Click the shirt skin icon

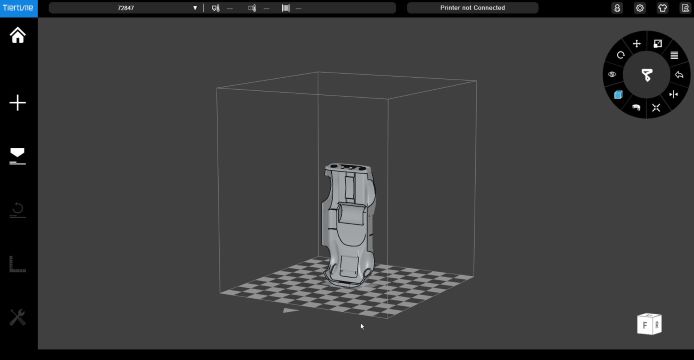663,8
